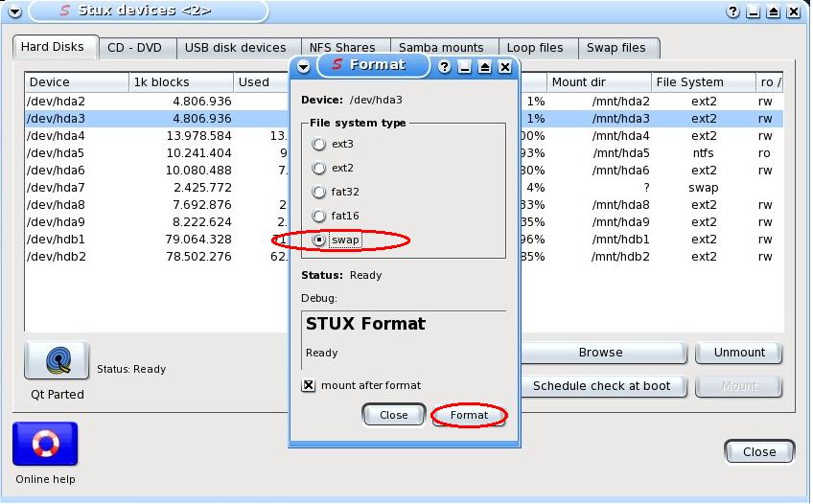Select /dev/hda9 device row
Viewport: 813px width, 504px height.
coord(404,222)
